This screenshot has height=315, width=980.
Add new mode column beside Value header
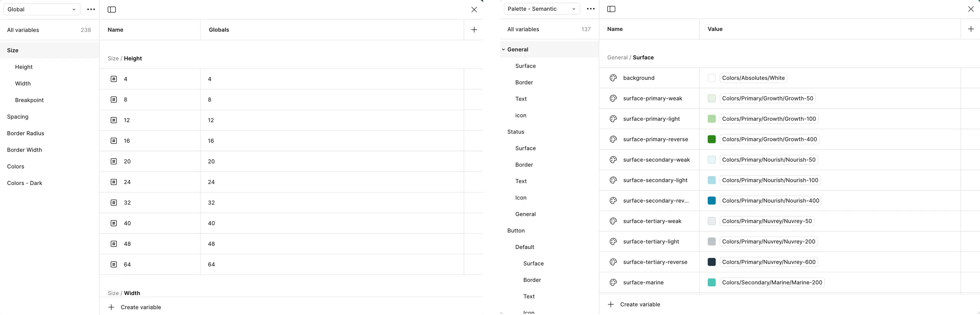(970, 29)
